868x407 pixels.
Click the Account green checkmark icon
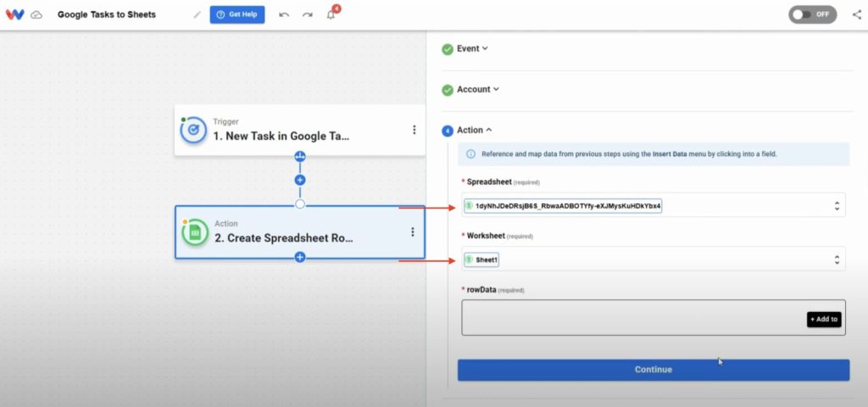tap(448, 90)
